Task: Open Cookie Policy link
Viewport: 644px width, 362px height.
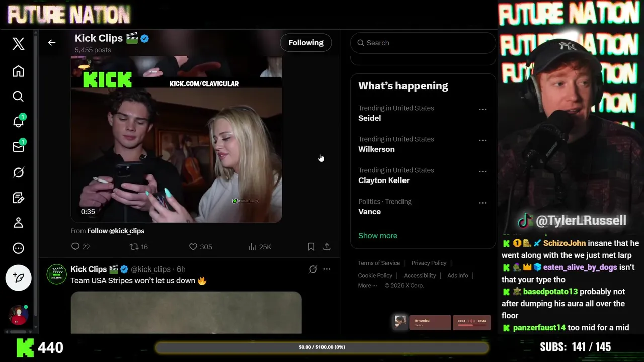Action: tap(375, 275)
